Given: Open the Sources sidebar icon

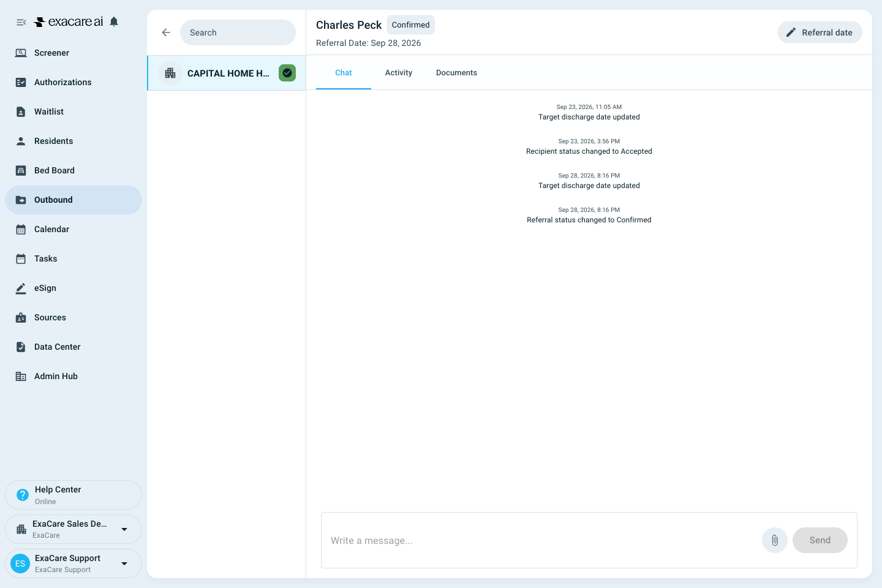Looking at the screenshot, I should tap(21, 317).
